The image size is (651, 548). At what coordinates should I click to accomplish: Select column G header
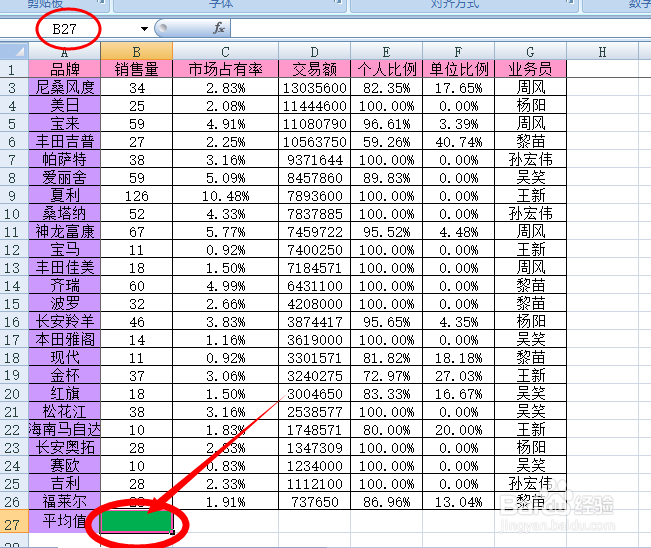[530, 51]
